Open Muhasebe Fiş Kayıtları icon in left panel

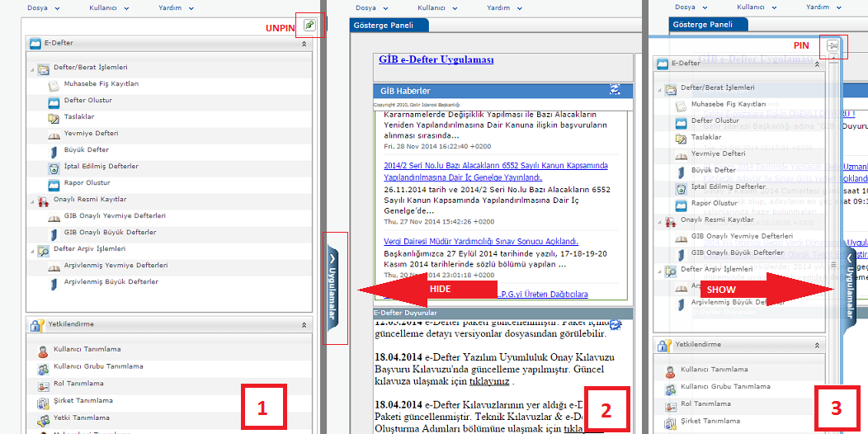[53, 86]
